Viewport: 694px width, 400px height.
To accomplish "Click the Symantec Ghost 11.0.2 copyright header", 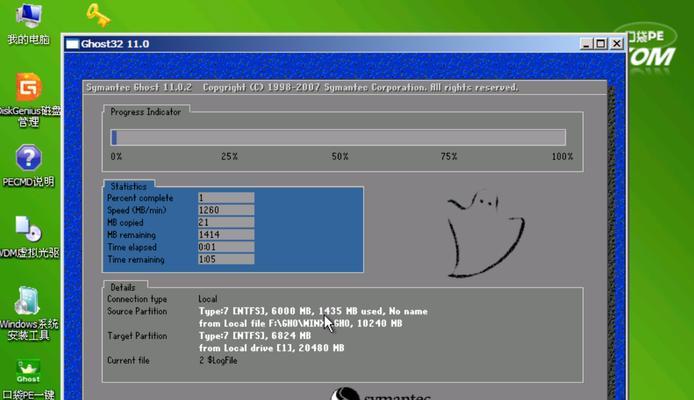I will pyautogui.click(x=302, y=87).
